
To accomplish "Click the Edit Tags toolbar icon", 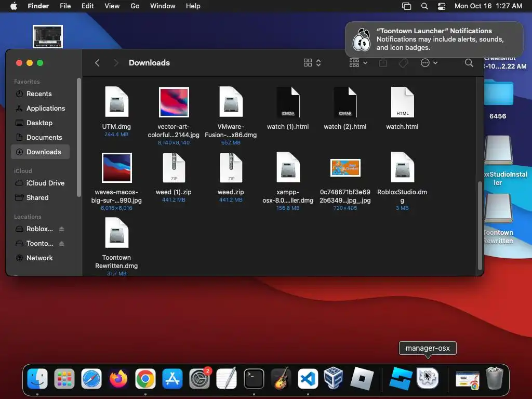I will (x=403, y=63).
